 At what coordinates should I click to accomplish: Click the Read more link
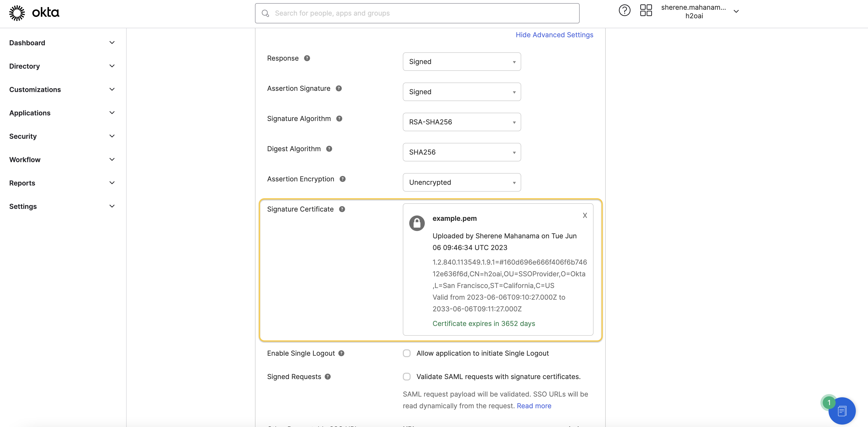pyautogui.click(x=534, y=406)
